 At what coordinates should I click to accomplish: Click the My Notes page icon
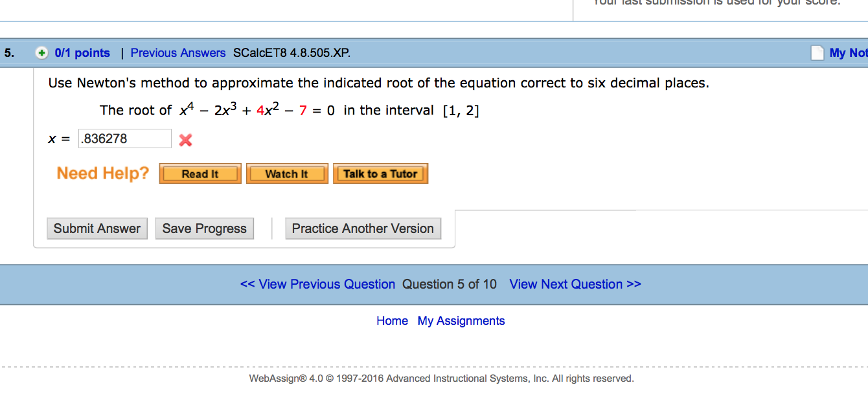818,53
